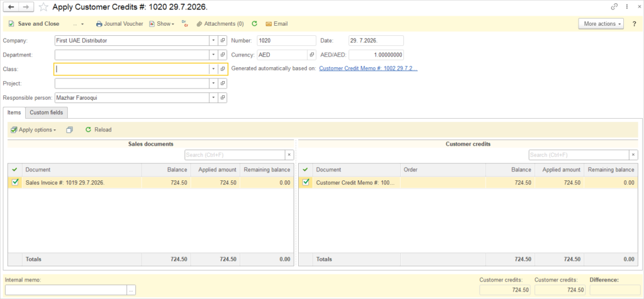Open the Apply options menu
The image size is (644, 299).
click(x=33, y=129)
